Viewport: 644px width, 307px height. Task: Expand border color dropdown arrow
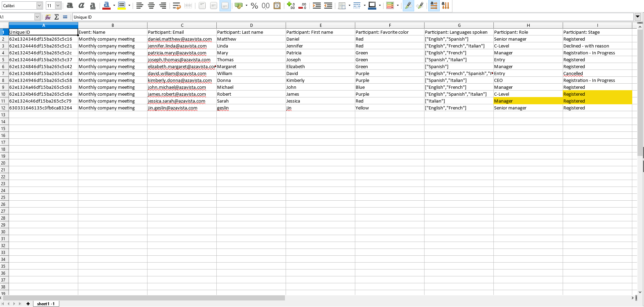(x=380, y=6)
